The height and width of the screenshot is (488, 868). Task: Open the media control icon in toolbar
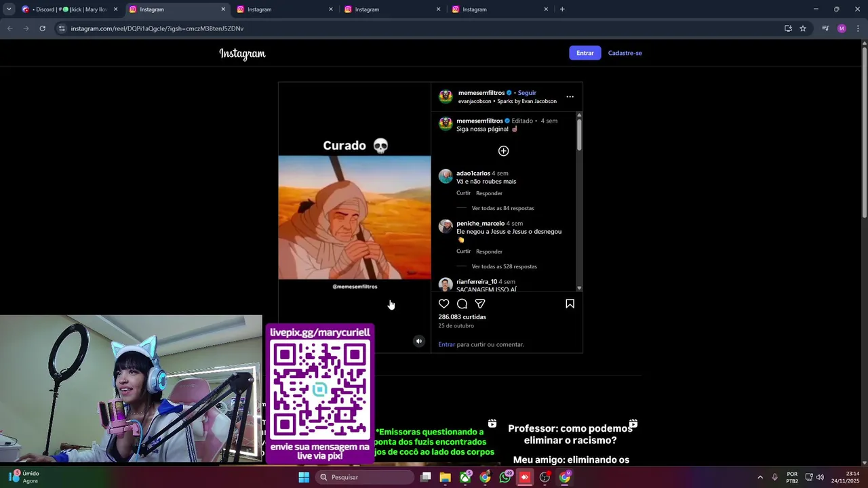point(825,28)
